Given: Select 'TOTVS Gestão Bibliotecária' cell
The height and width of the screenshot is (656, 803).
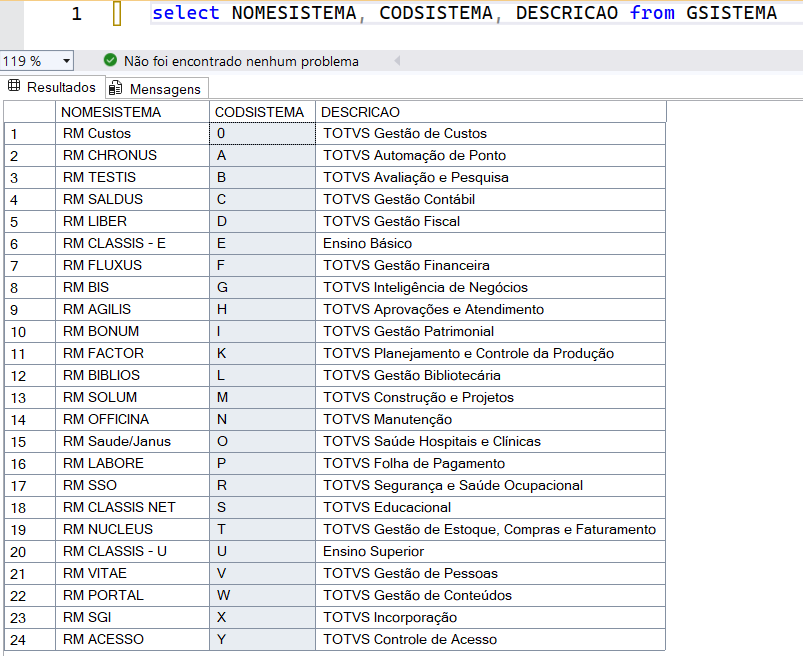Looking at the screenshot, I should 491,376.
